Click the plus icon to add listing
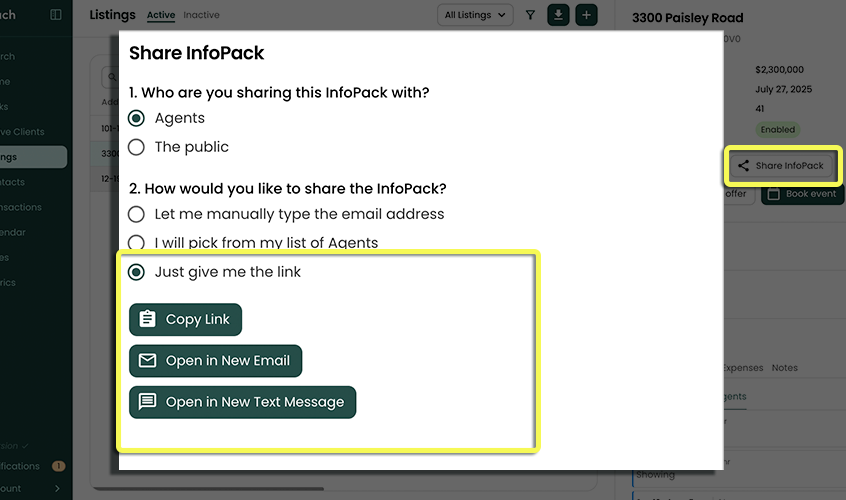The width and height of the screenshot is (846, 500). [586, 15]
